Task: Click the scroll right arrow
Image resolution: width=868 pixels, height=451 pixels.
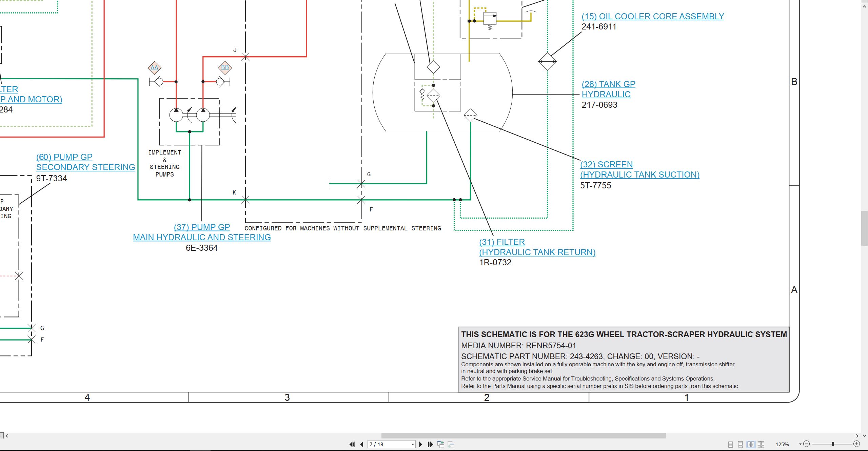Action: 857,436
